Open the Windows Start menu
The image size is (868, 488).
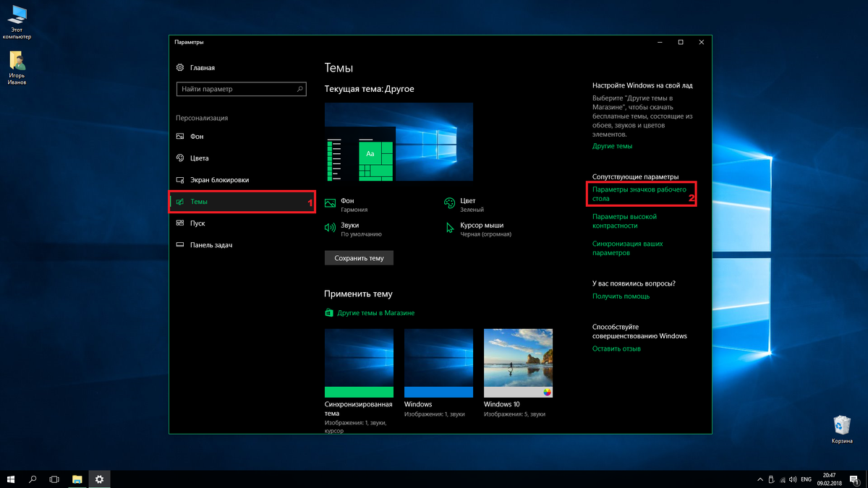pos(11,479)
